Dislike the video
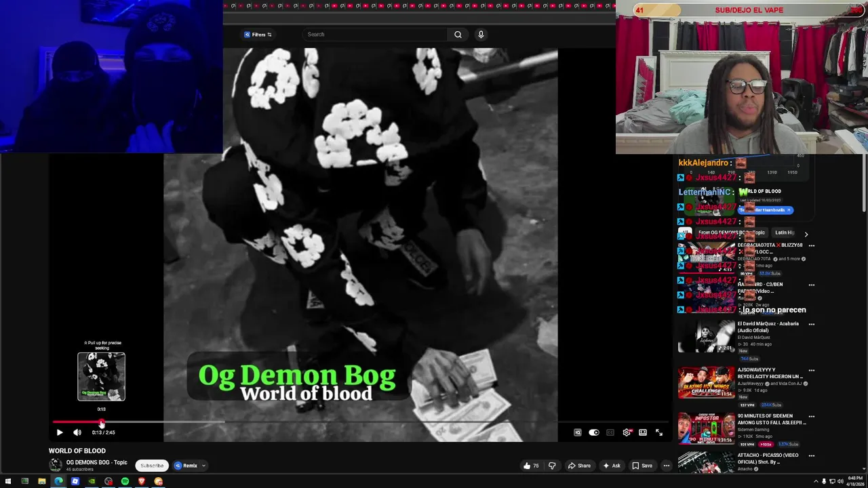868x488 pixels. (552, 466)
